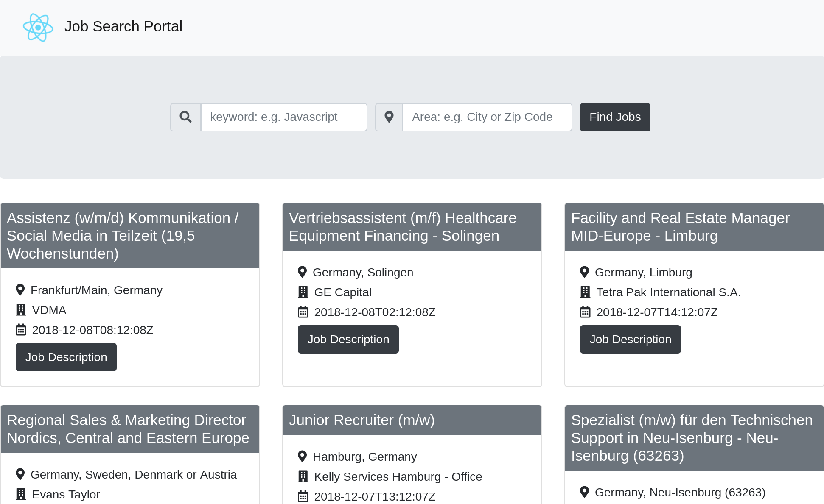Screen dimensions: 824x504
Task: Click calendar icon beside 2018-12-07T14:12:07Z in Limburg card
Action: click(x=585, y=312)
